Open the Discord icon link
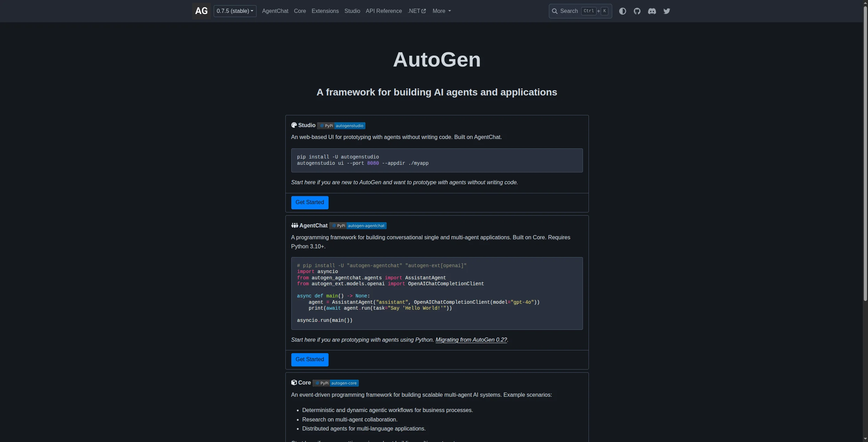The height and width of the screenshot is (442, 868). 652,11
